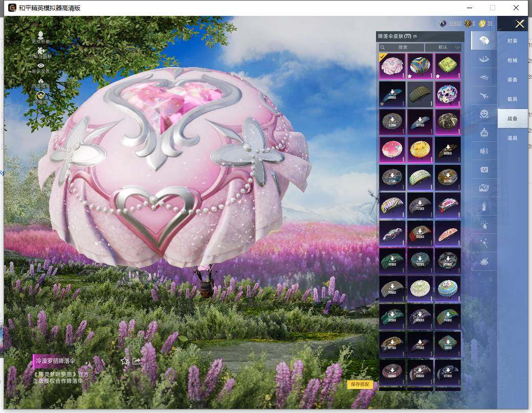Switch to the 战备 tab

pyautogui.click(x=513, y=118)
